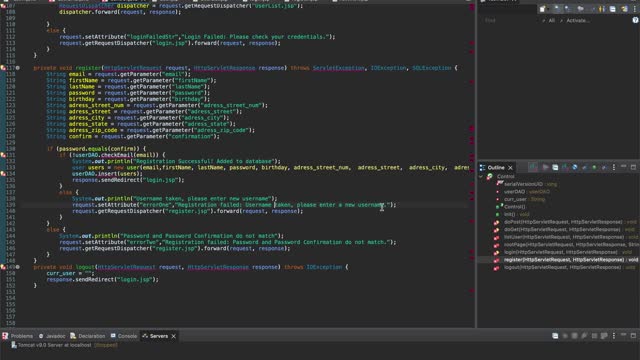Toggle Hide Non-Public Members green dot icon

pyautogui.click(x=594, y=167)
